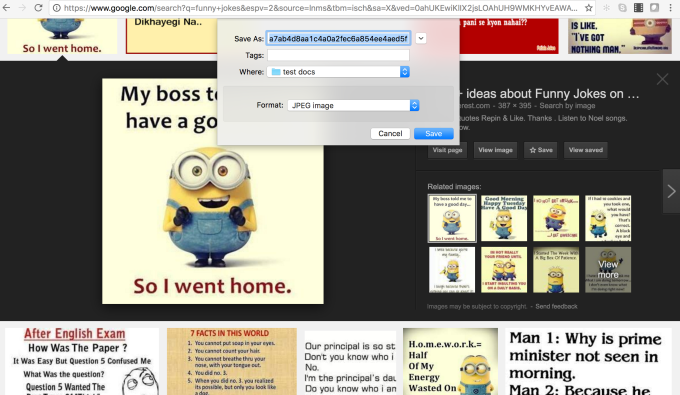
Task: Cancel the save dialog
Action: coord(390,134)
